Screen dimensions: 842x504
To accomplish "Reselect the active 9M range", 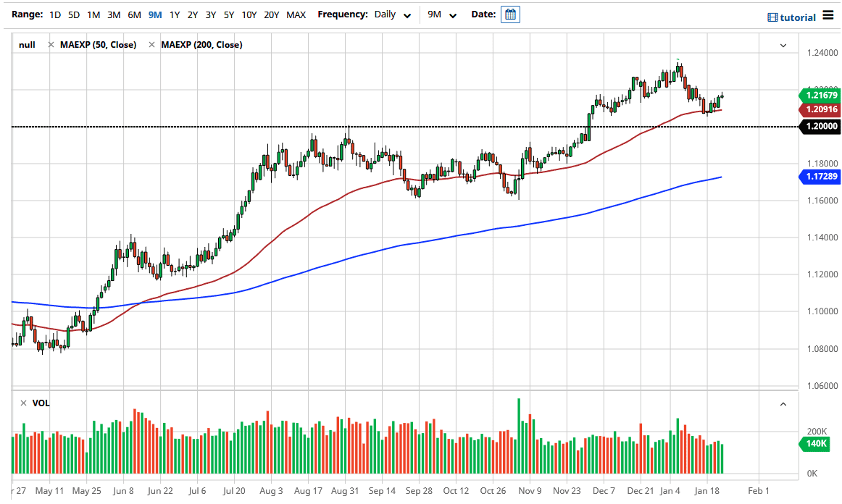I will tap(154, 14).
